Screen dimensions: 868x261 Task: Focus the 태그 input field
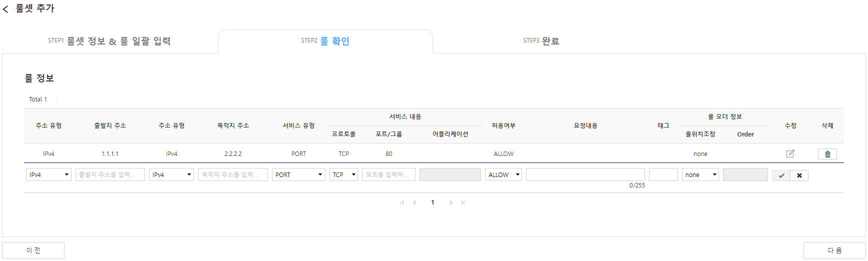663,174
